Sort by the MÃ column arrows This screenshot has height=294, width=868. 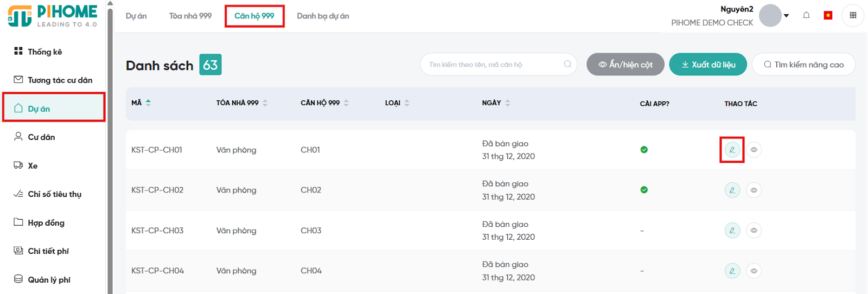click(x=148, y=103)
